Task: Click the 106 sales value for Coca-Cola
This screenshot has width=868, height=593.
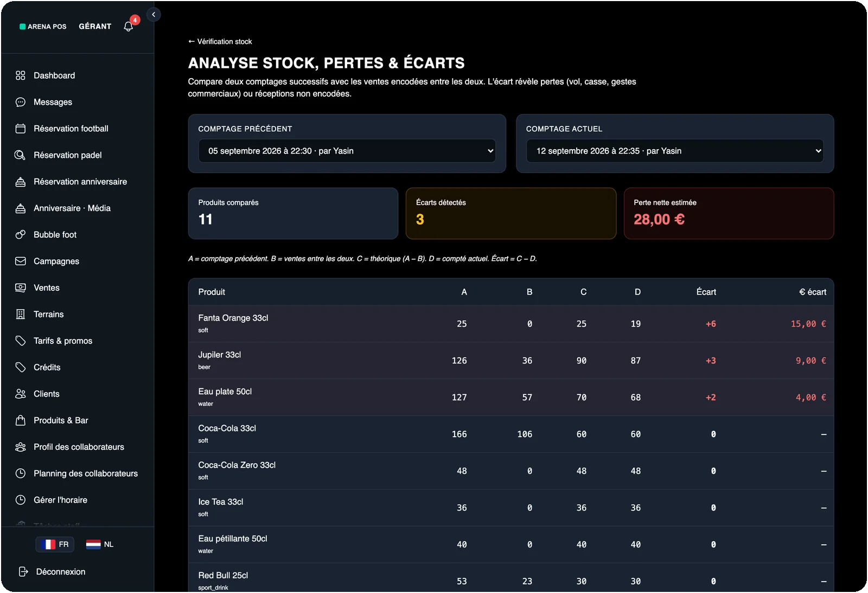Action: coord(525,435)
